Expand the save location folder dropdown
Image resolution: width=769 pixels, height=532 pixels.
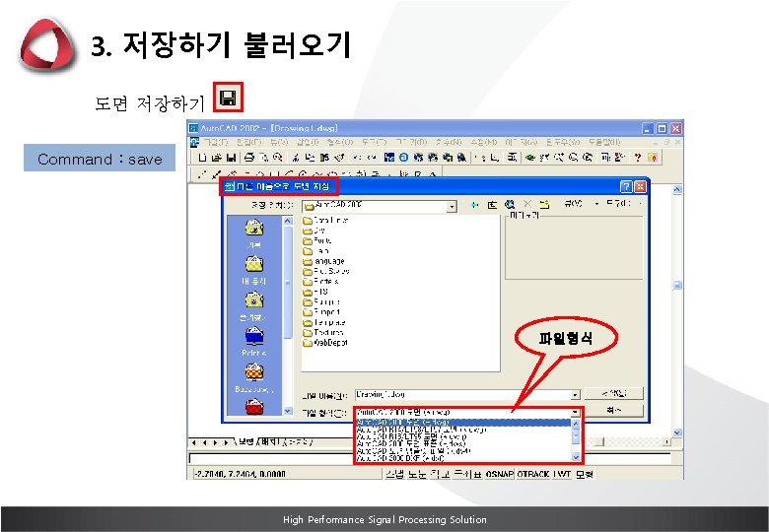[x=452, y=207]
